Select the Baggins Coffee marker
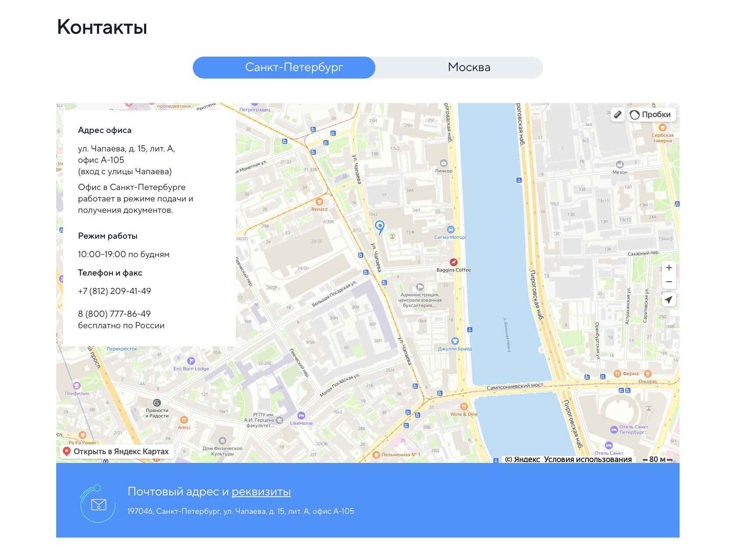756x545 pixels. (454, 262)
